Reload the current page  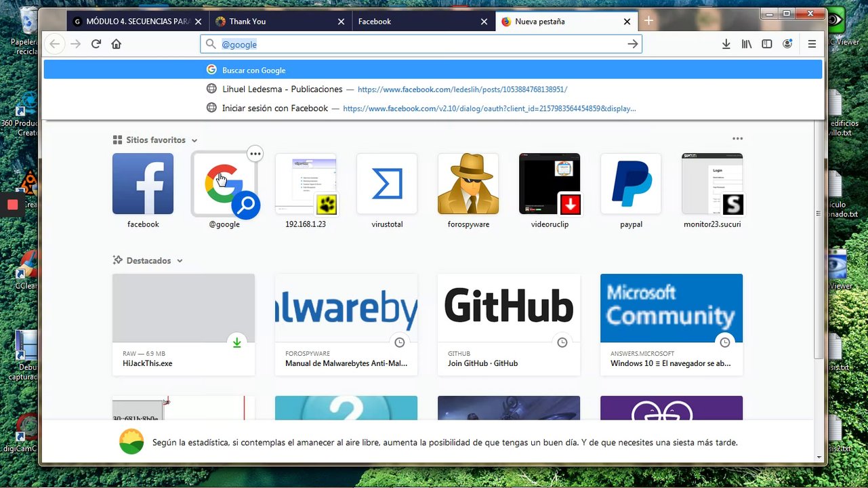click(96, 44)
